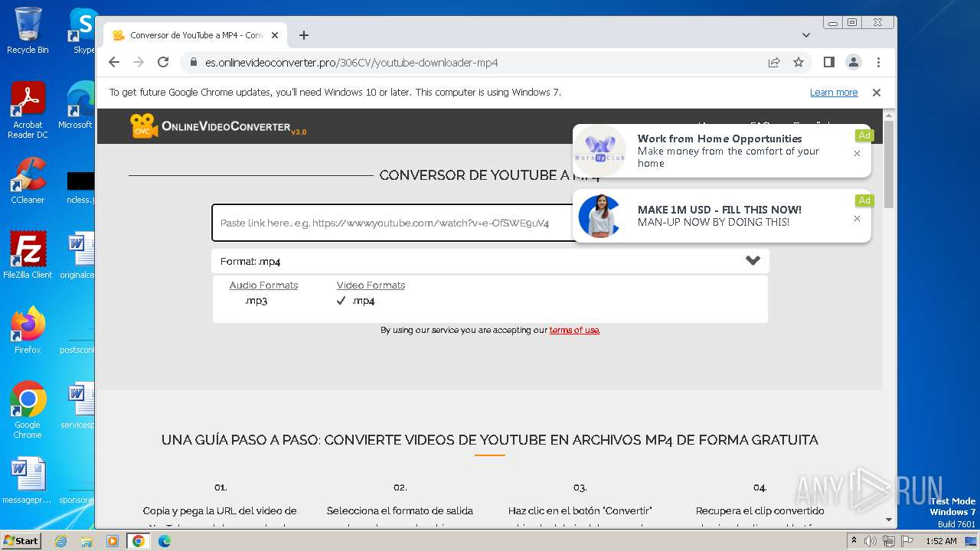
Task: Expand the tab search chevron
Action: [x=806, y=35]
